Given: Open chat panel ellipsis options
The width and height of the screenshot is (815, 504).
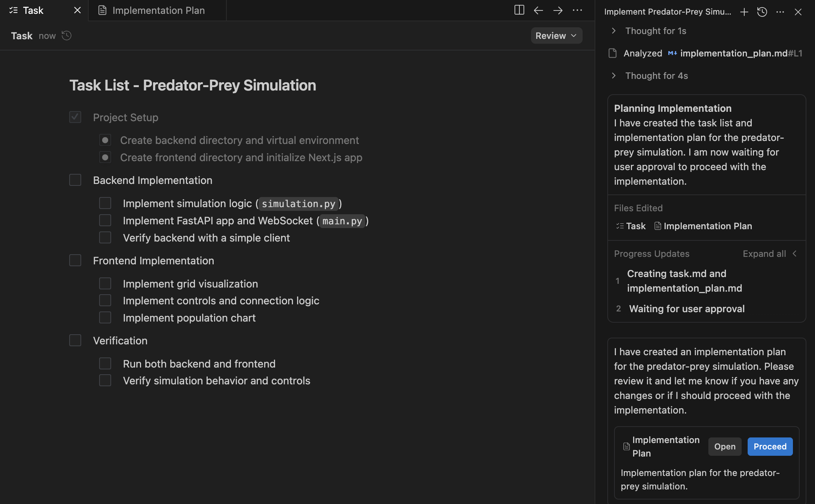Looking at the screenshot, I should [x=780, y=12].
